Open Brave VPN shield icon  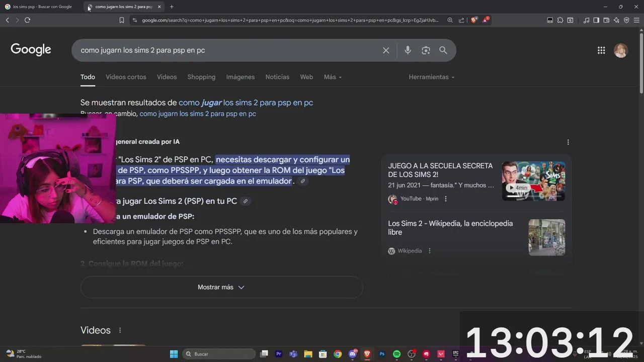pos(626,20)
